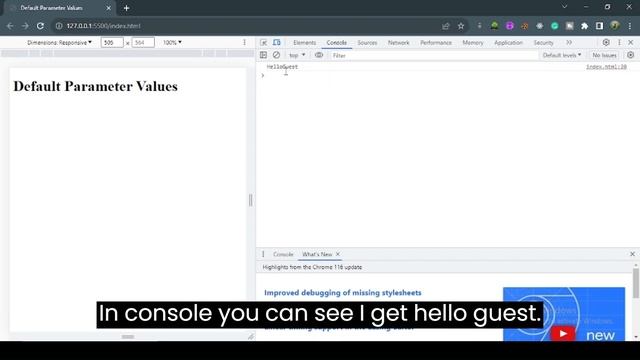Open Dimensions Responsive dropdown
This screenshot has height=360, width=640.
[x=60, y=42]
